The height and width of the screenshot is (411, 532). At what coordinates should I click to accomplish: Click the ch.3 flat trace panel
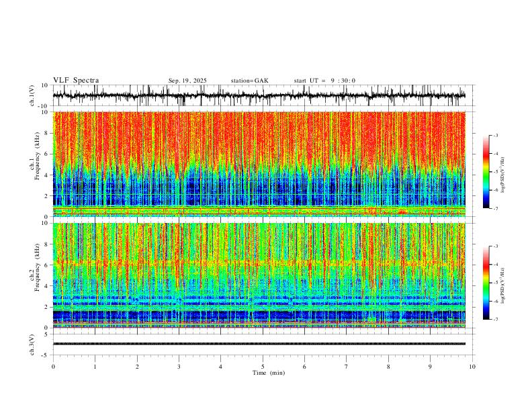(264, 345)
